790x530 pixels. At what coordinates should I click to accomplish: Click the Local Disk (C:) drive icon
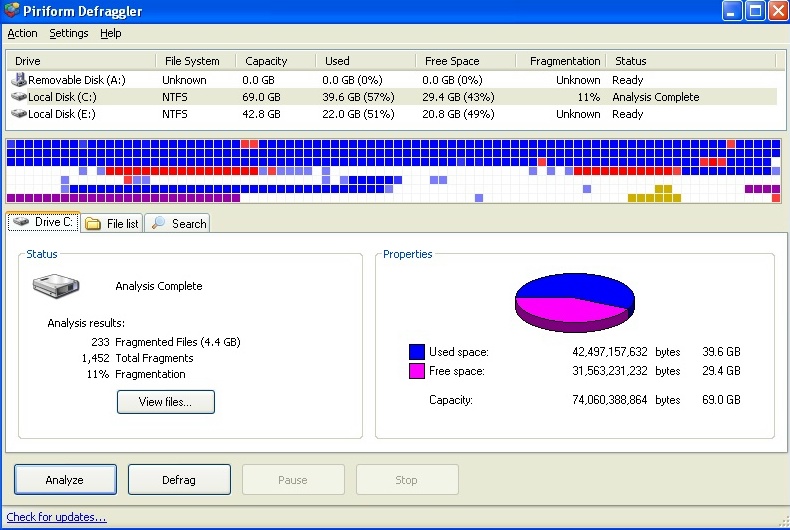(19, 96)
